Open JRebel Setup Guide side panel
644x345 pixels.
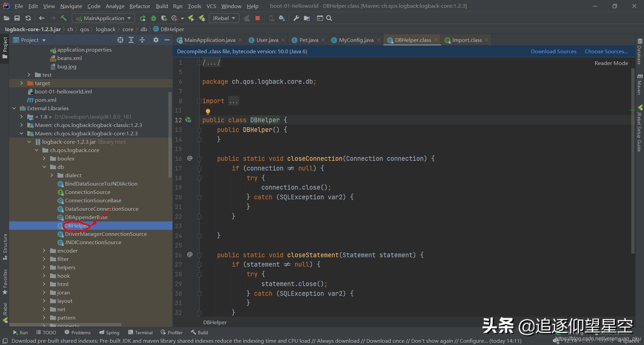pyautogui.click(x=640, y=128)
